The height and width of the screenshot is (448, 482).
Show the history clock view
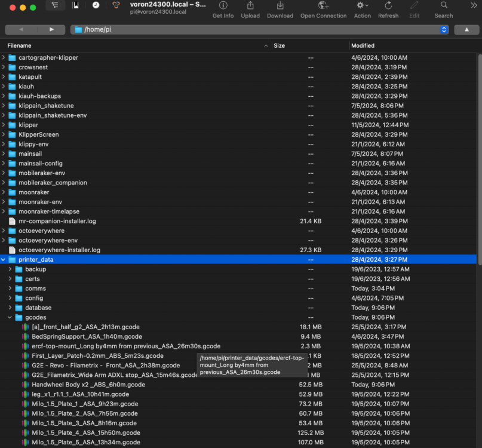pyautogui.click(x=96, y=5)
